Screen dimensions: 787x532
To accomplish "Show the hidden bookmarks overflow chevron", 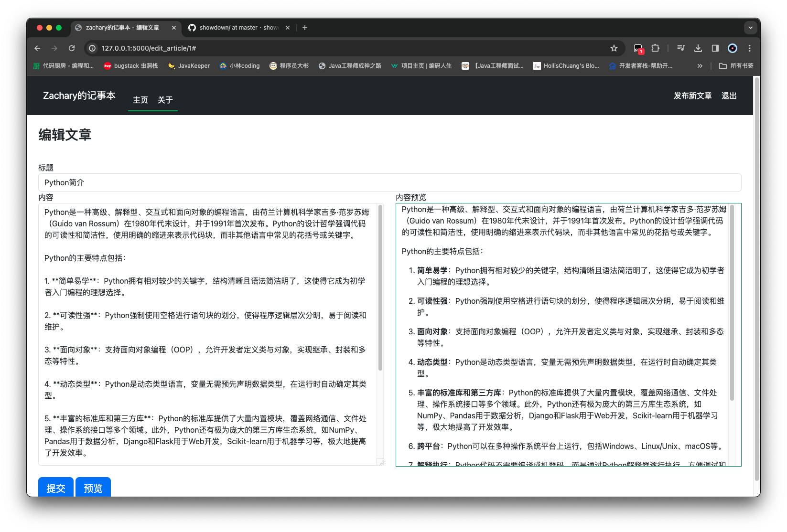I will point(700,66).
